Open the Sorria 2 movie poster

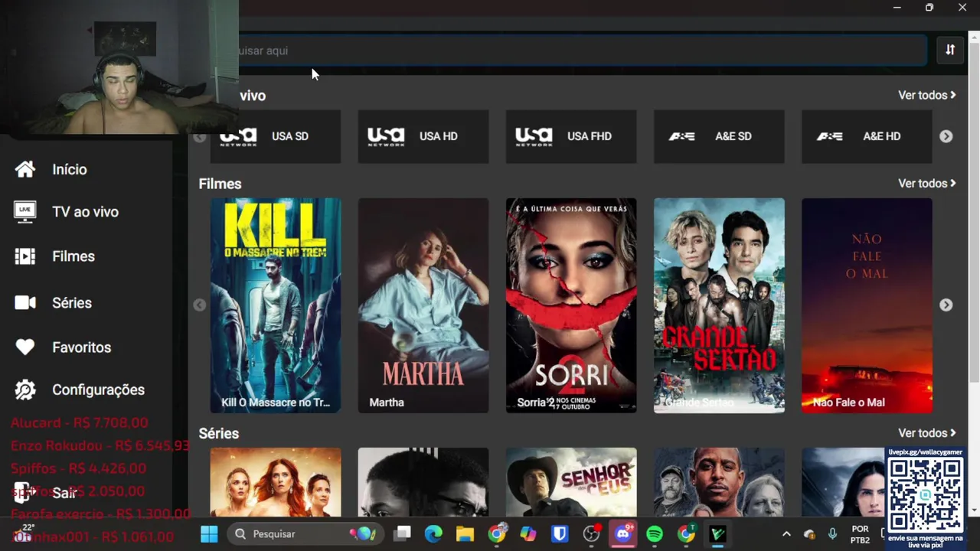click(571, 305)
